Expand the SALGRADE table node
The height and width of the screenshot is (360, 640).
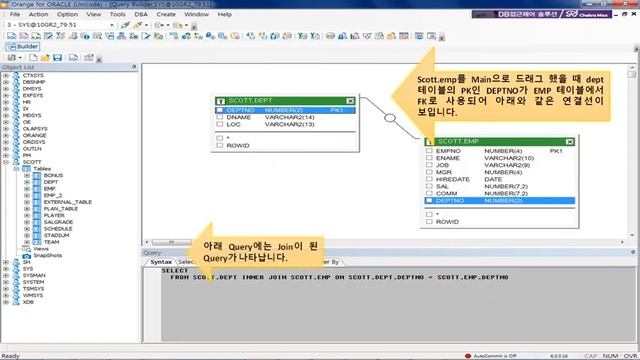click(x=27, y=222)
